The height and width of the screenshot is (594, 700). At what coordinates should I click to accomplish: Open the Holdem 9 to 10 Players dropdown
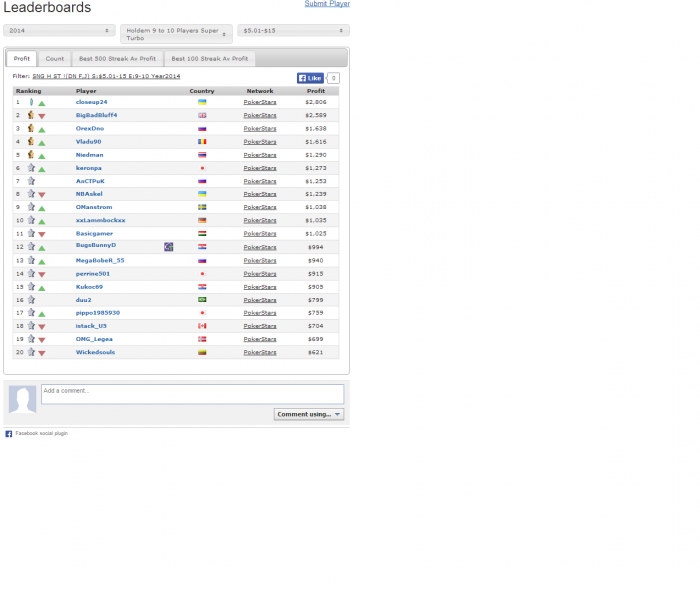176,34
